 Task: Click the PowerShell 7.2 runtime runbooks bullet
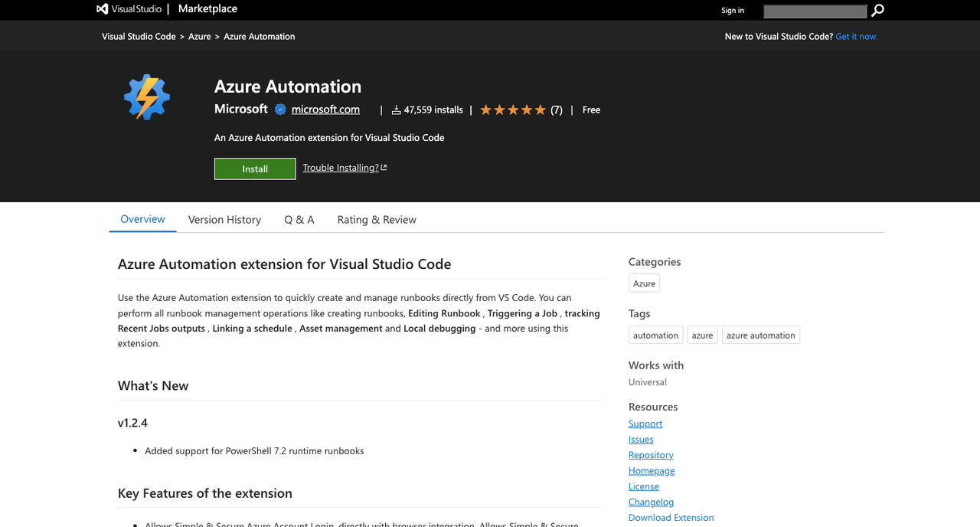(x=254, y=451)
